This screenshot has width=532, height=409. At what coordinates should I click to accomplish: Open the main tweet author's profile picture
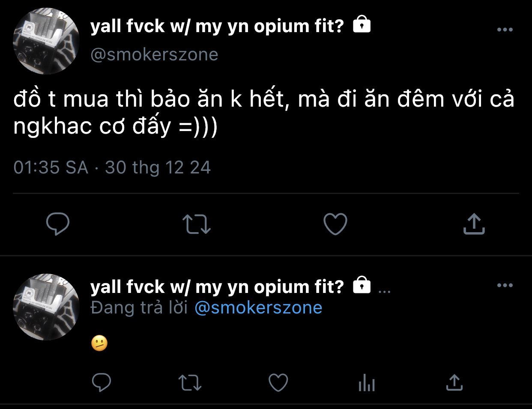tap(46, 41)
